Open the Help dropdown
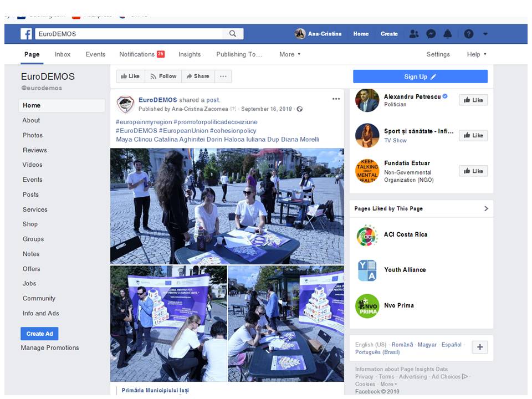 tap(477, 54)
